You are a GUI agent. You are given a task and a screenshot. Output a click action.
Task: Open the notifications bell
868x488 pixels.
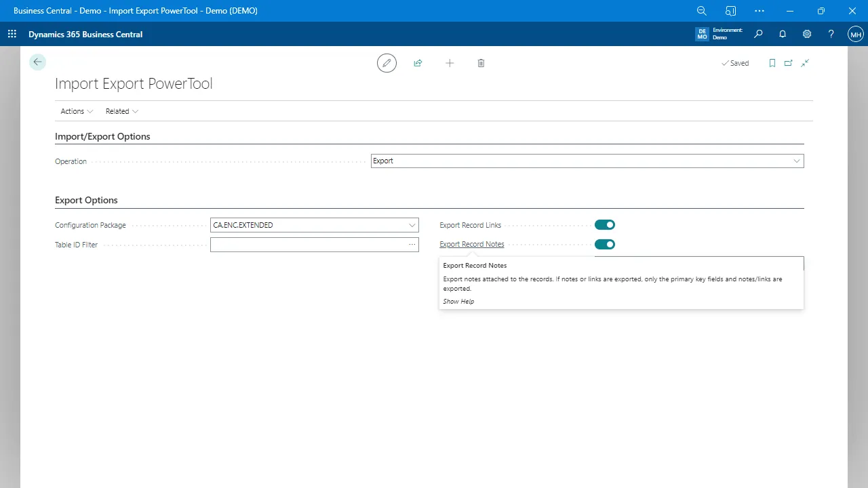coord(783,34)
